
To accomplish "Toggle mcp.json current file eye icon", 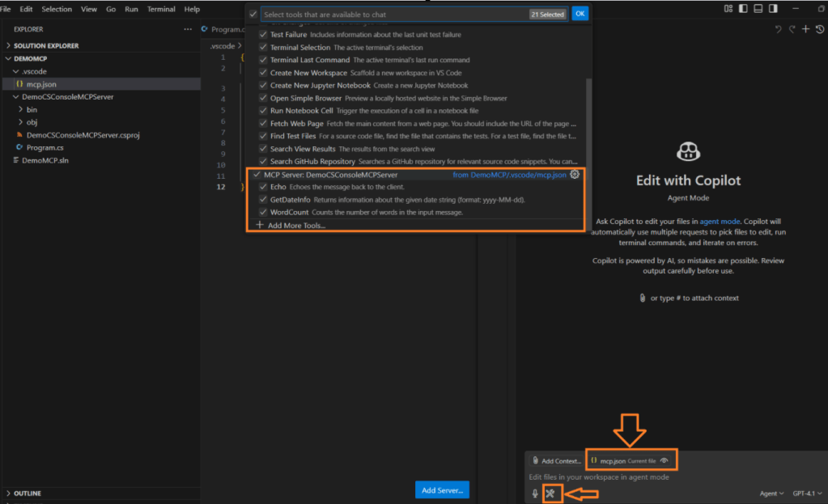I will [x=665, y=460].
